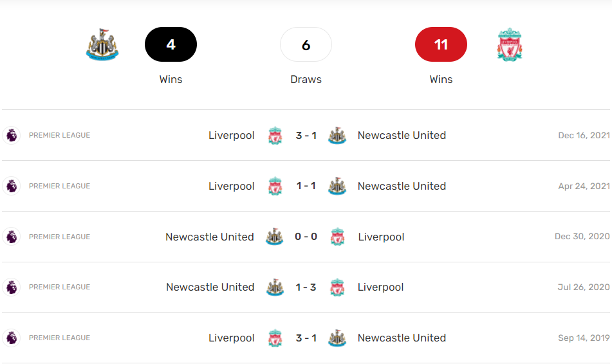Click Premier League logo in Dec 16, 2021 row
Viewport: 612px width, 364px height.
12,135
